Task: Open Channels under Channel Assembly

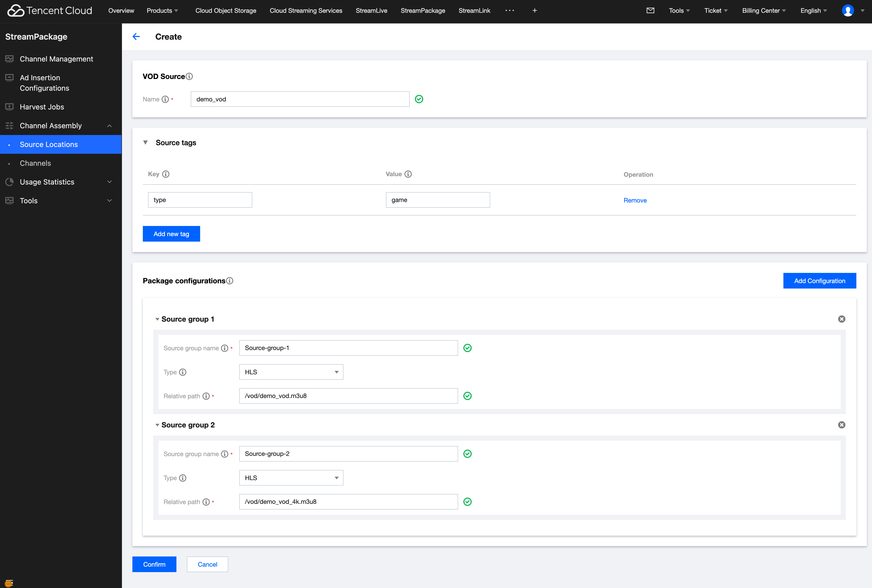Action: 35,163
